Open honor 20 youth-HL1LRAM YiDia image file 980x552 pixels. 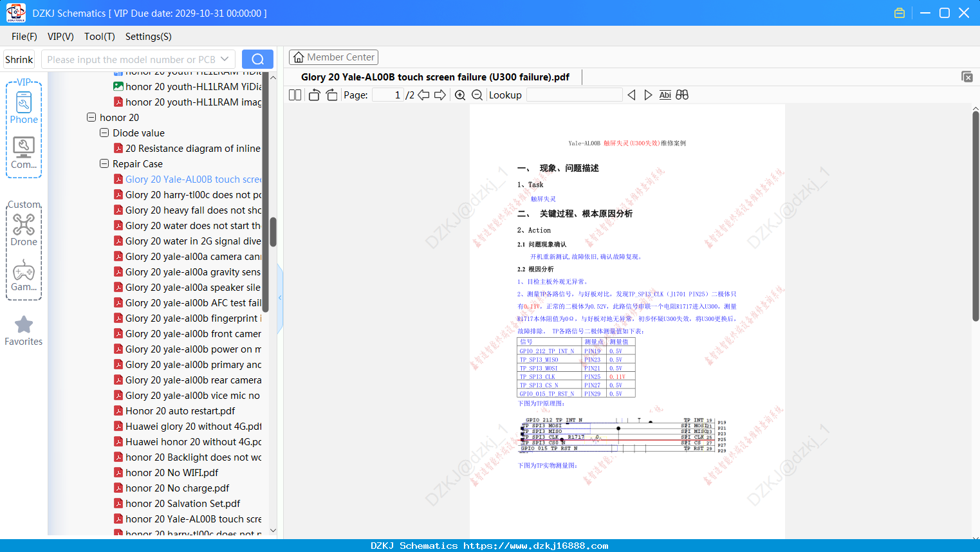pos(187,87)
